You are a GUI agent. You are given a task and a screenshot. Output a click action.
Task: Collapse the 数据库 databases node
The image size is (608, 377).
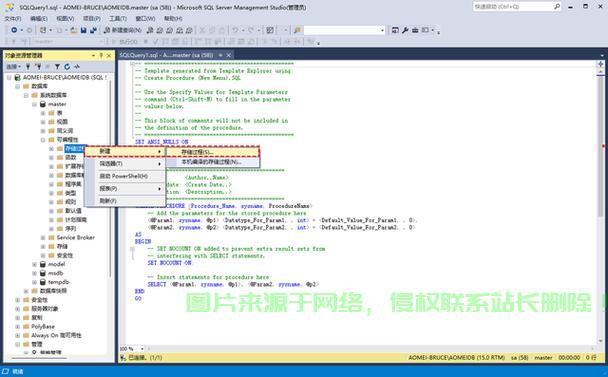point(17,86)
